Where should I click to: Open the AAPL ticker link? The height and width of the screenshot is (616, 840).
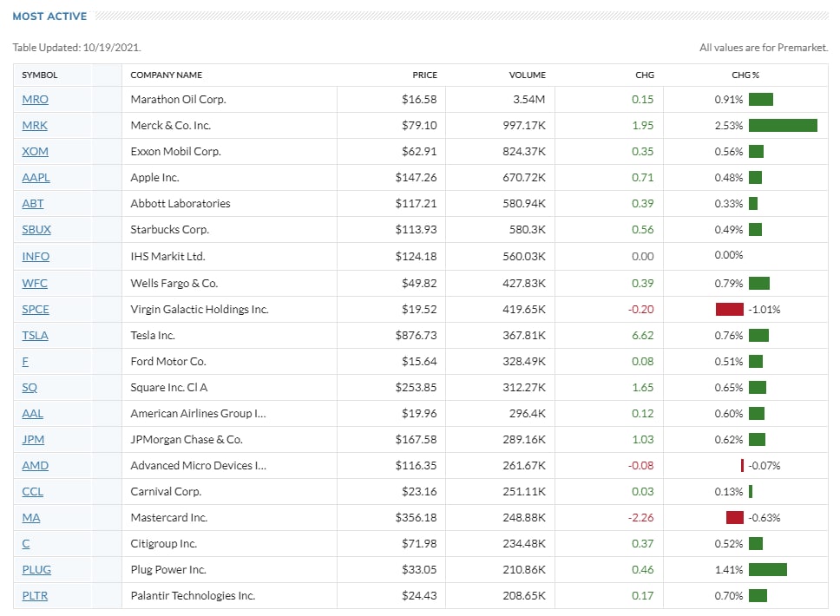(36, 177)
